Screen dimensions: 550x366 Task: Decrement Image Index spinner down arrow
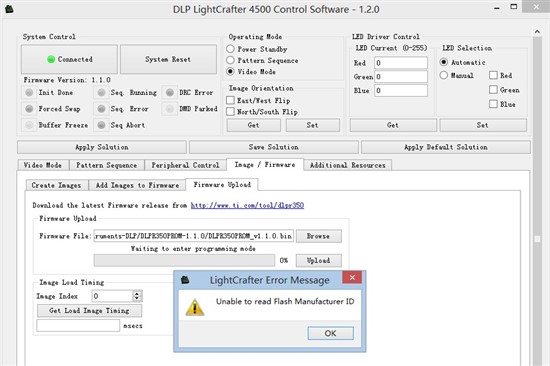pyautogui.click(x=137, y=299)
